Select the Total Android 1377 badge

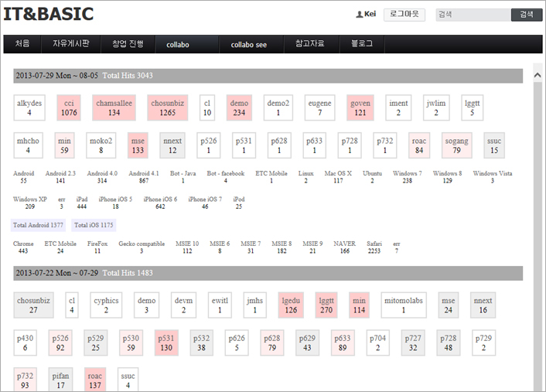(39, 226)
